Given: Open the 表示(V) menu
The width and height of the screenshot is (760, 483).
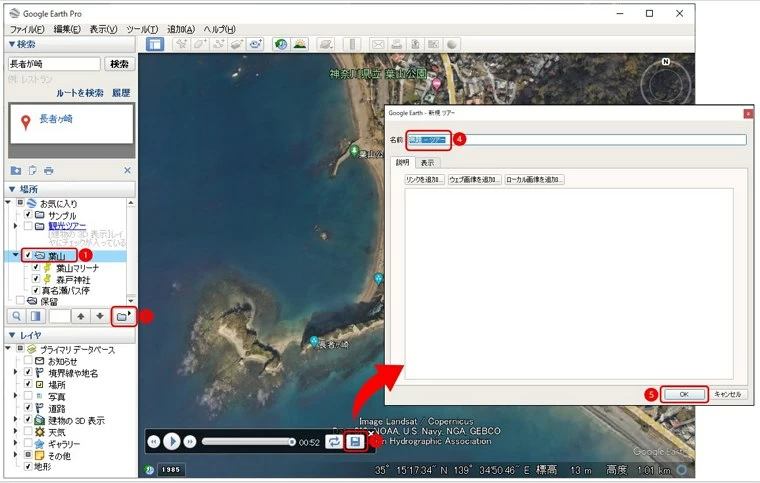Looking at the screenshot, I should pyautogui.click(x=103, y=29).
